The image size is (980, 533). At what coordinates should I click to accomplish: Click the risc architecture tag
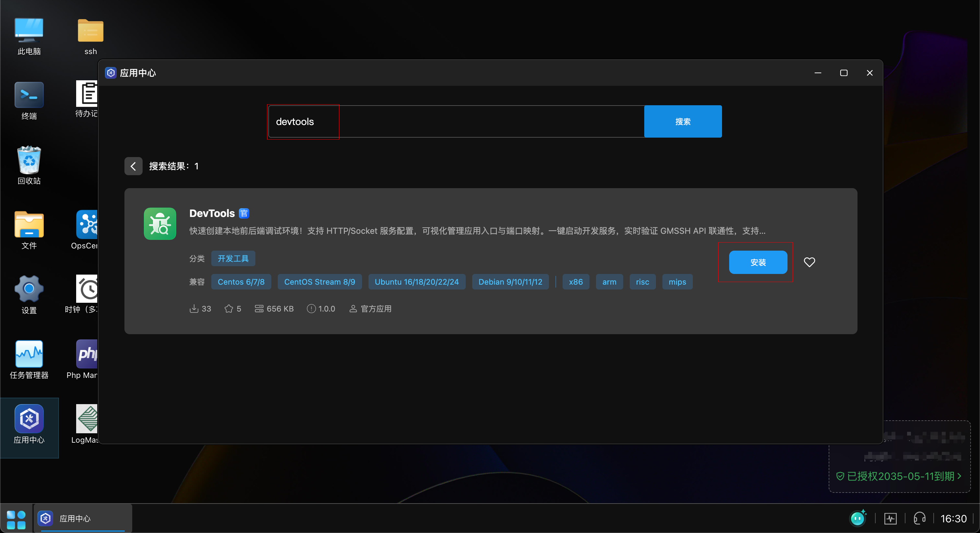642,282
